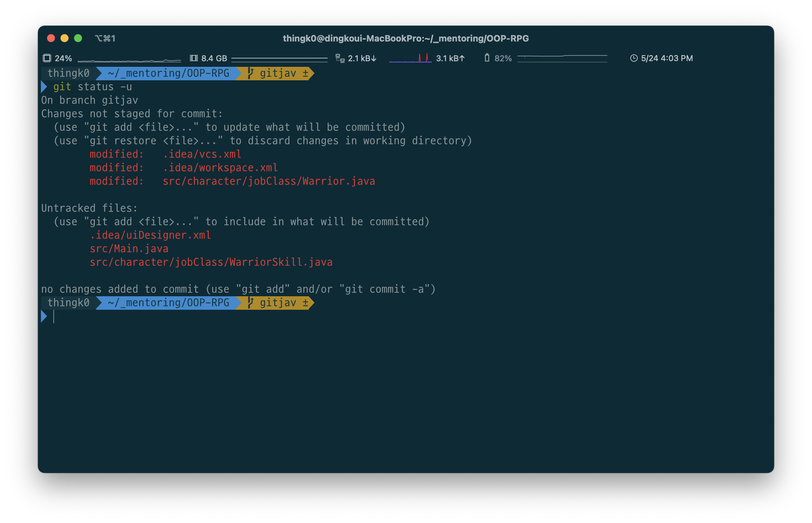Click the CPU usage sparkline graph
The image size is (812, 523).
tap(129, 60)
